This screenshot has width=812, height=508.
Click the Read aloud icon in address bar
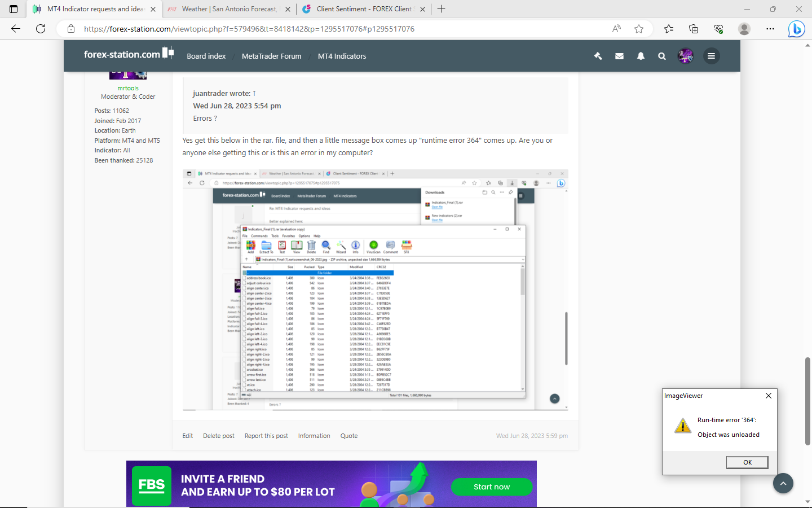click(x=616, y=29)
